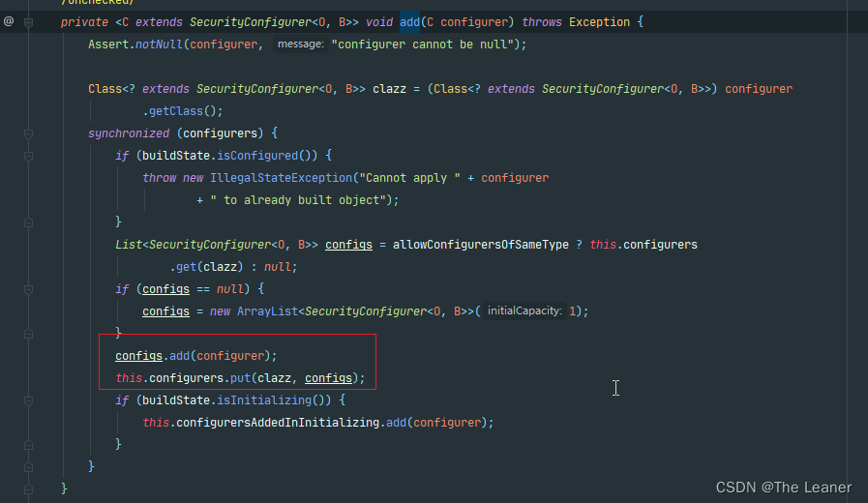Click 'buildState' in the isConfigured condition
Image resolution: width=868 pixels, height=503 pixels.
[x=176, y=156]
